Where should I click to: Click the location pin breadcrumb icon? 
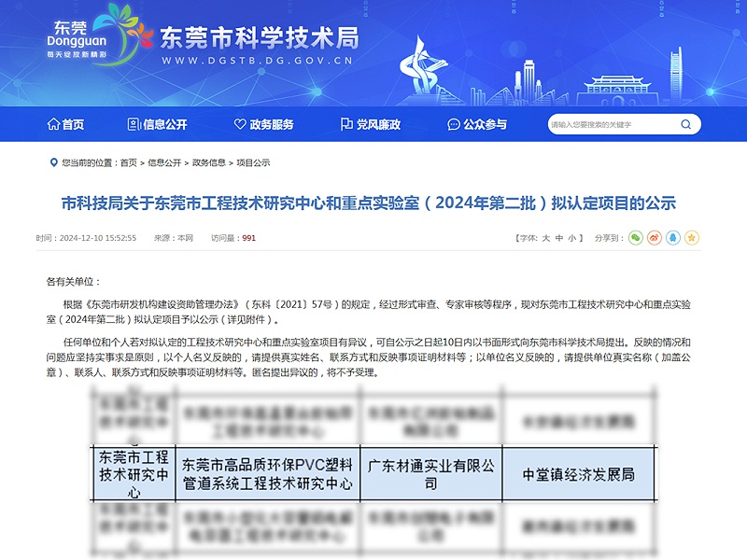coord(52,162)
